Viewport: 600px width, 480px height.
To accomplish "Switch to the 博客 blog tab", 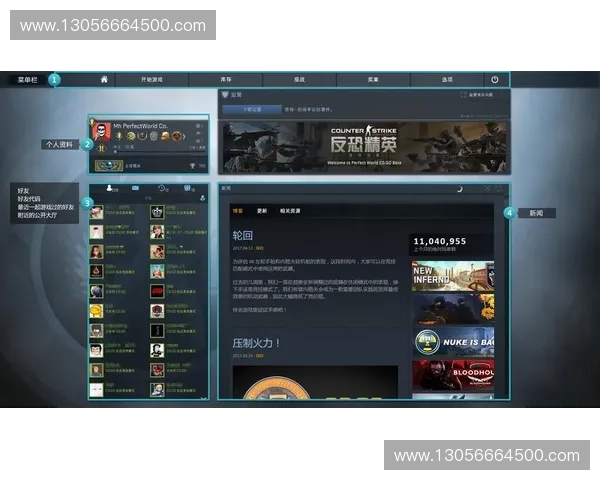I will click(238, 211).
